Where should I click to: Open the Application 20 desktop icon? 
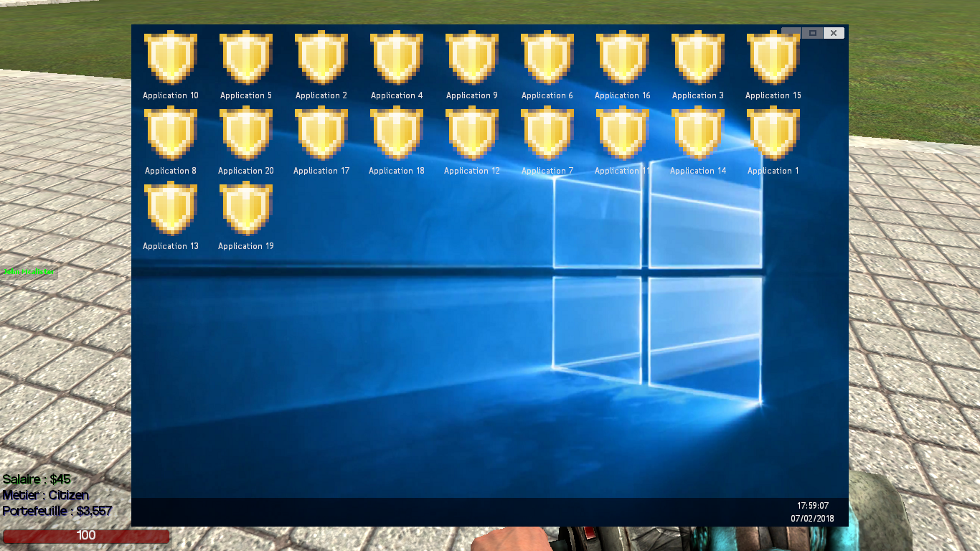[246, 133]
